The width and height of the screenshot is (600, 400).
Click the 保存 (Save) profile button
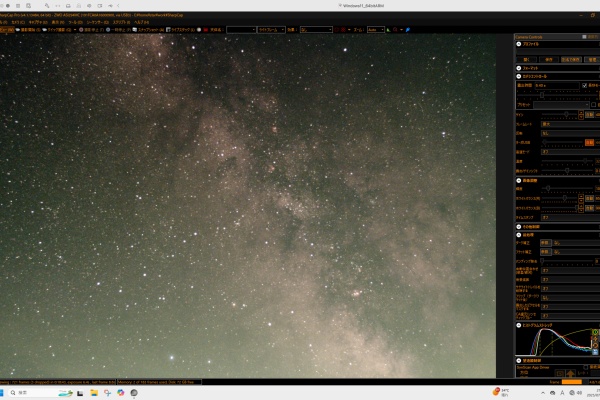(549, 60)
